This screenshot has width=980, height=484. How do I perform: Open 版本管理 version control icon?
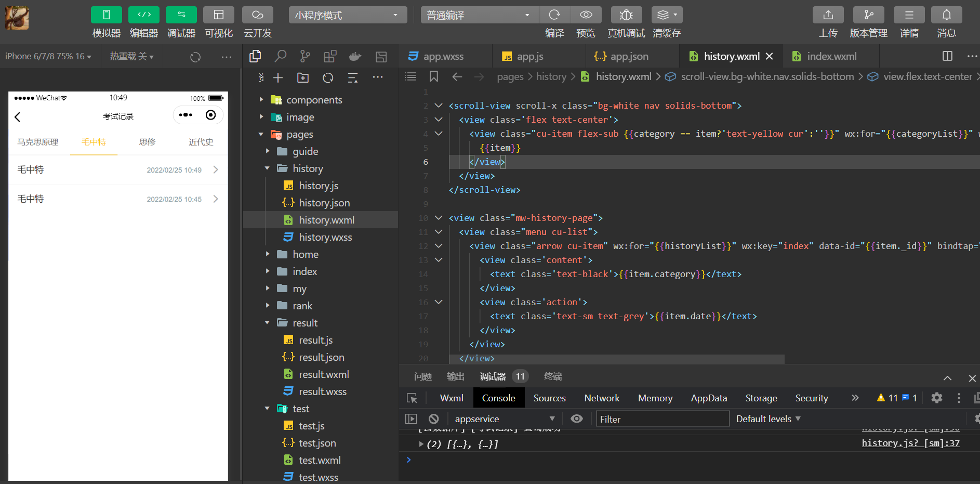pyautogui.click(x=868, y=15)
